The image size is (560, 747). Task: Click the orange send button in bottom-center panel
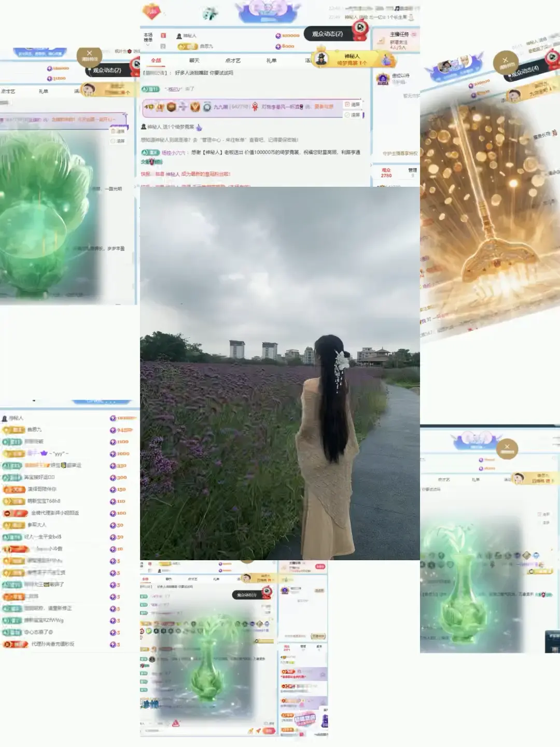[268, 730]
